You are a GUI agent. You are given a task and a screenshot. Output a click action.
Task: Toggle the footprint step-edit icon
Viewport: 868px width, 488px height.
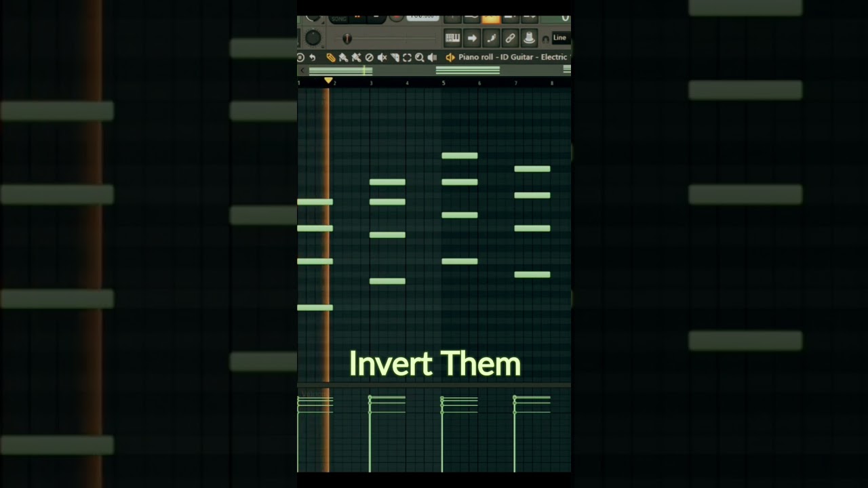tap(492, 38)
